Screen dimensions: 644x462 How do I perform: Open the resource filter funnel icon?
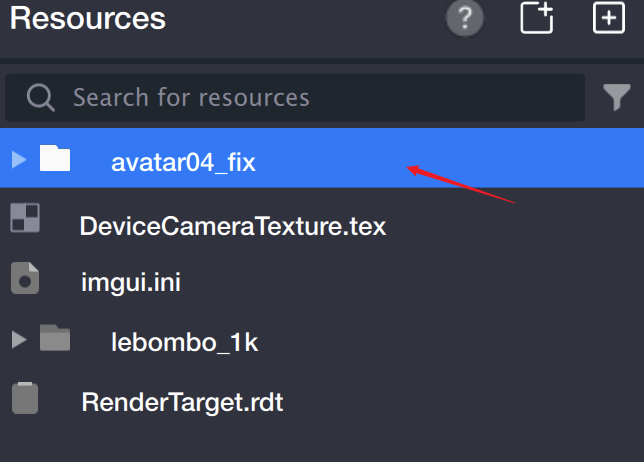pos(616,97)
